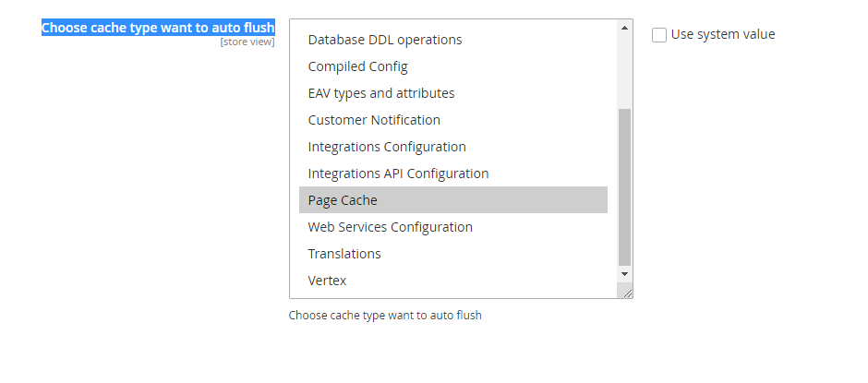Select Database DDL operations in the list
The width and height of the screenshot is (868, 383).
point(385,40)
